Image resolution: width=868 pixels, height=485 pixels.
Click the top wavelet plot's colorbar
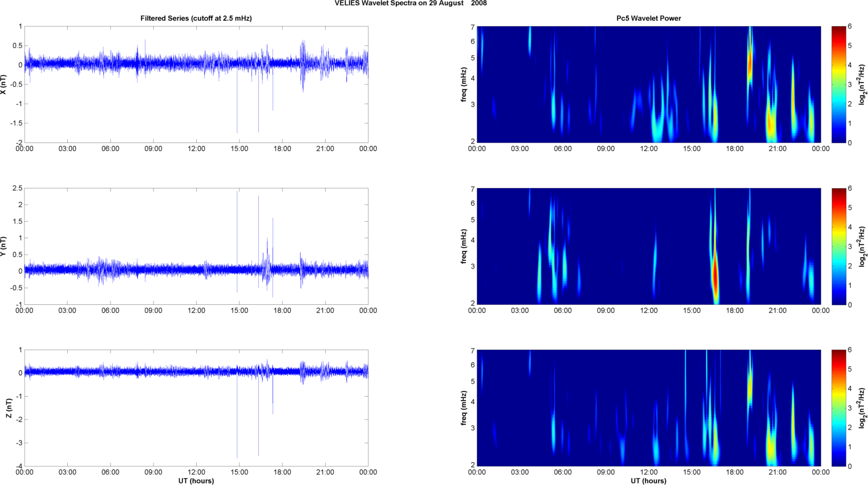tap(838, 84)
